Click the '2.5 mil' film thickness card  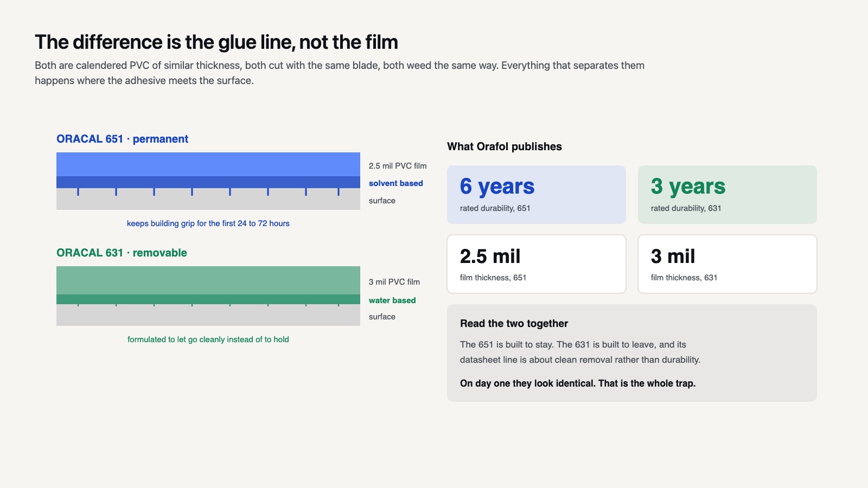[x=537, y=264]
